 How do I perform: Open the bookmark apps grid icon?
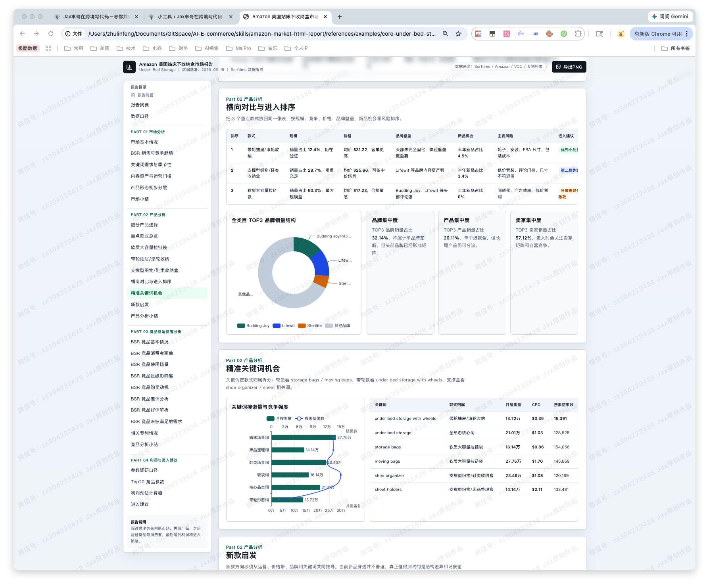click(x=48, y=48)
